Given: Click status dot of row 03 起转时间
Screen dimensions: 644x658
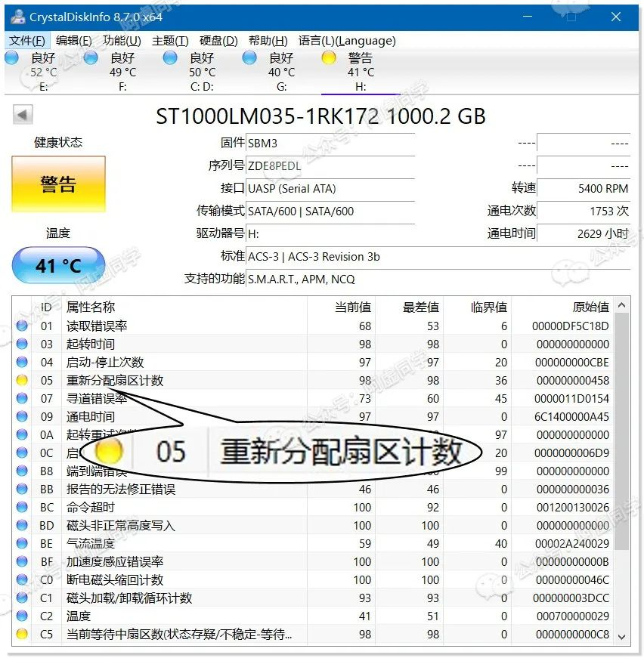Looking at the screenshot, I should tap(22, 344).
